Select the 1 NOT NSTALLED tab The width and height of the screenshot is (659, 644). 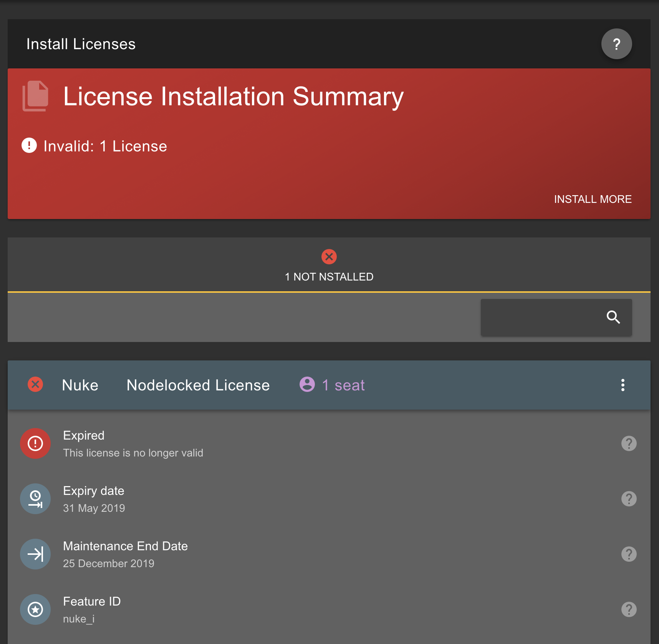329,265
